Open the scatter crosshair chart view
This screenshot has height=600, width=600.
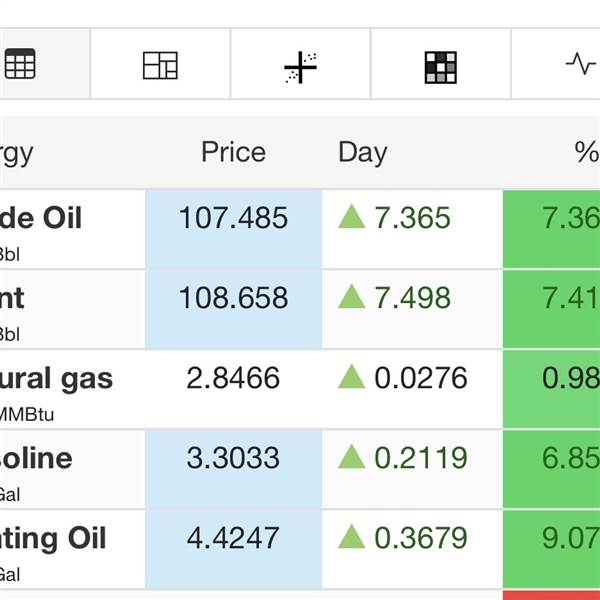tap(300, 66)
